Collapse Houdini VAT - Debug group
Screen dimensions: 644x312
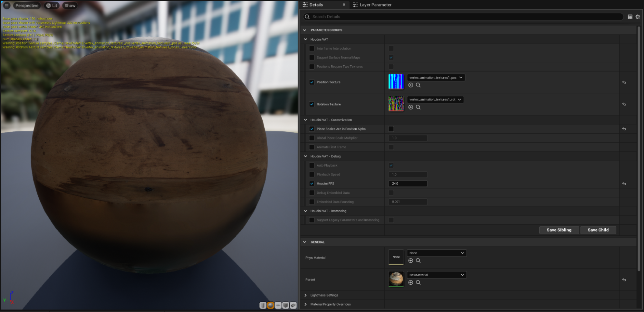tap(305, 156)
